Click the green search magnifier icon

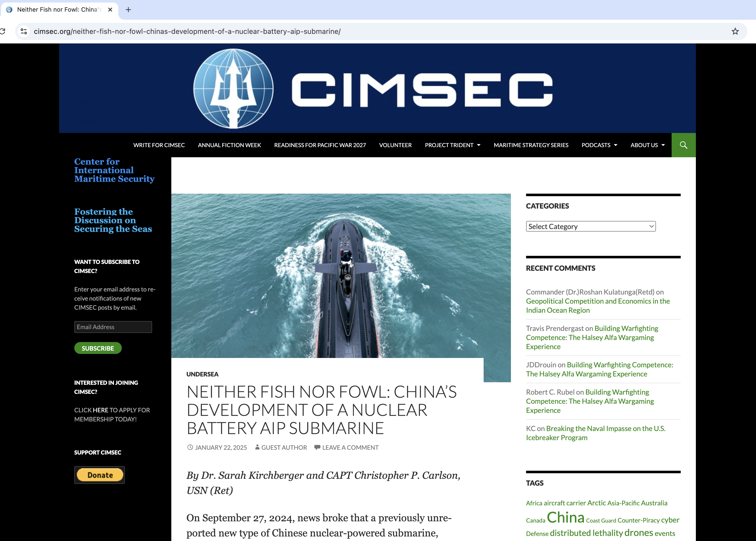pyautogui.click(x=683, y=145)
